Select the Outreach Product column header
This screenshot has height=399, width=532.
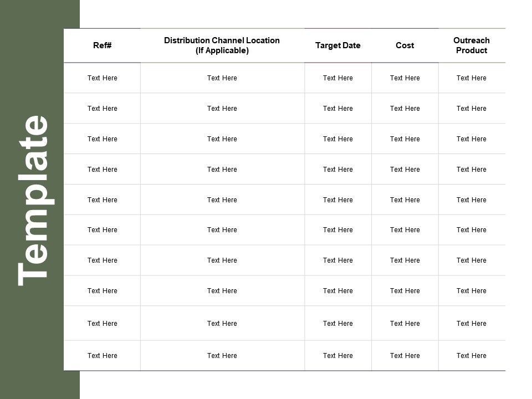point(471,45)
